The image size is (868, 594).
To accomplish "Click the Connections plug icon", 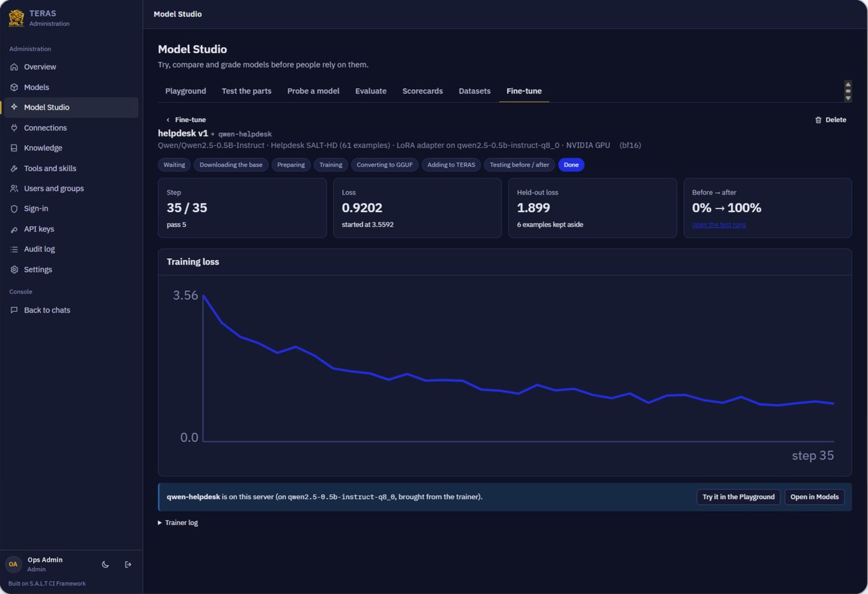I will 14,128.
